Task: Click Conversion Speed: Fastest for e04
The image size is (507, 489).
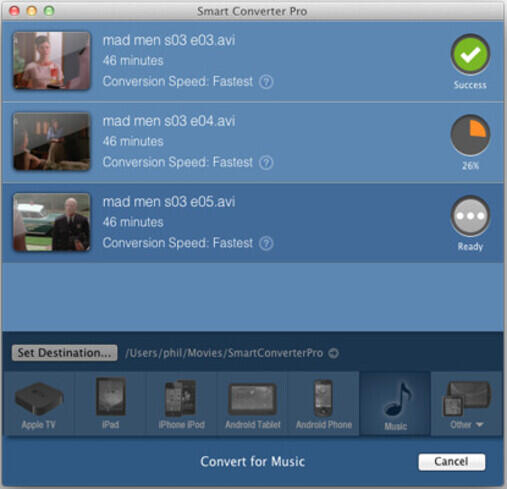Action: point(178,162)
